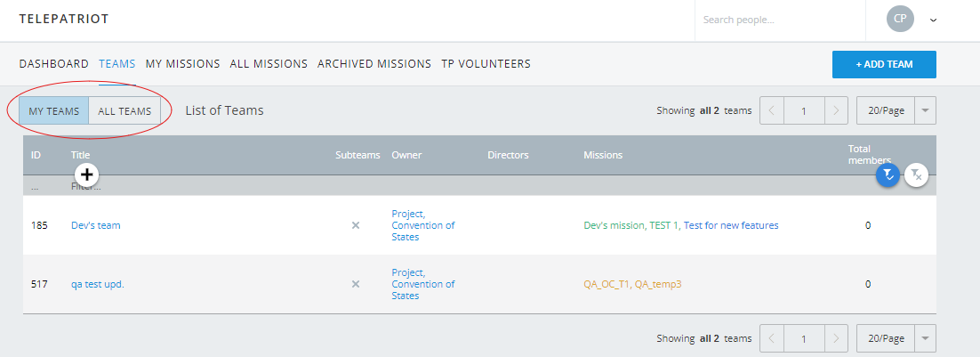980x357 pixels.
Task: Go to next page in bottom pagination
Action: tap(836, 338)
